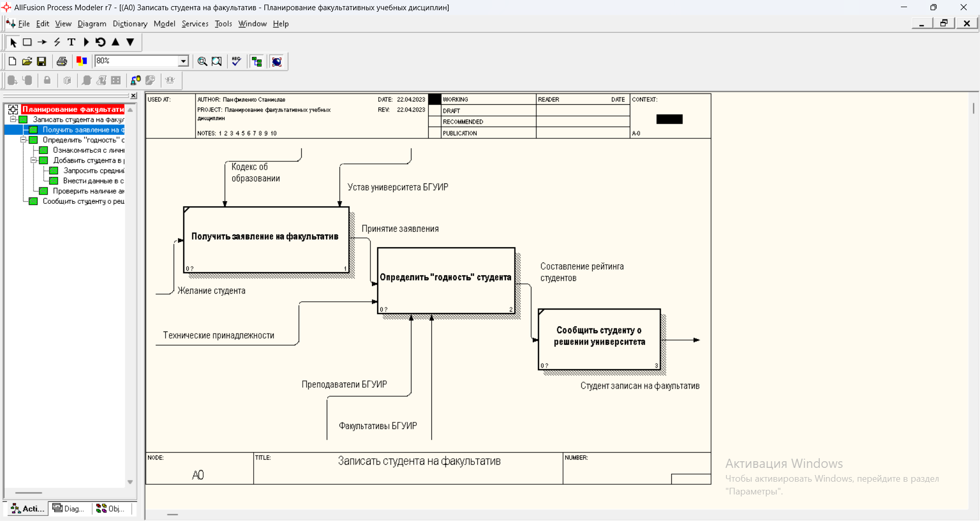Select the Precedence Arrow tool
980x521 pixels.
coord(42,42)
